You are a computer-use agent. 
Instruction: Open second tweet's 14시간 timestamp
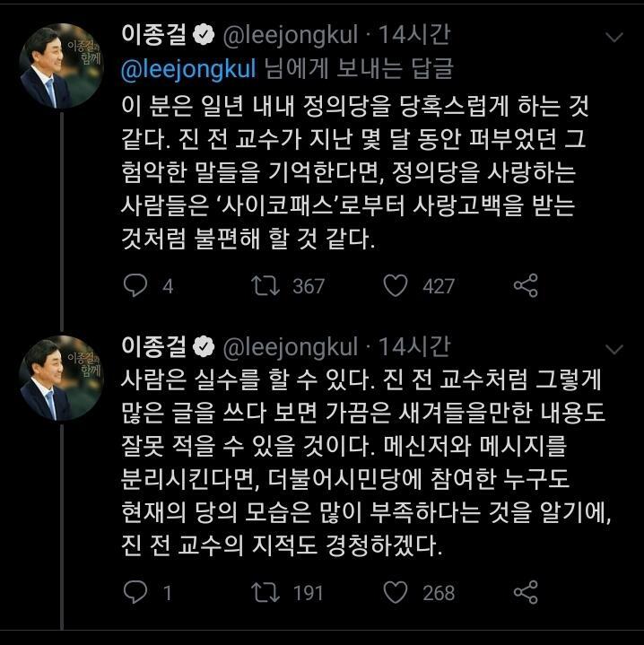414,346
